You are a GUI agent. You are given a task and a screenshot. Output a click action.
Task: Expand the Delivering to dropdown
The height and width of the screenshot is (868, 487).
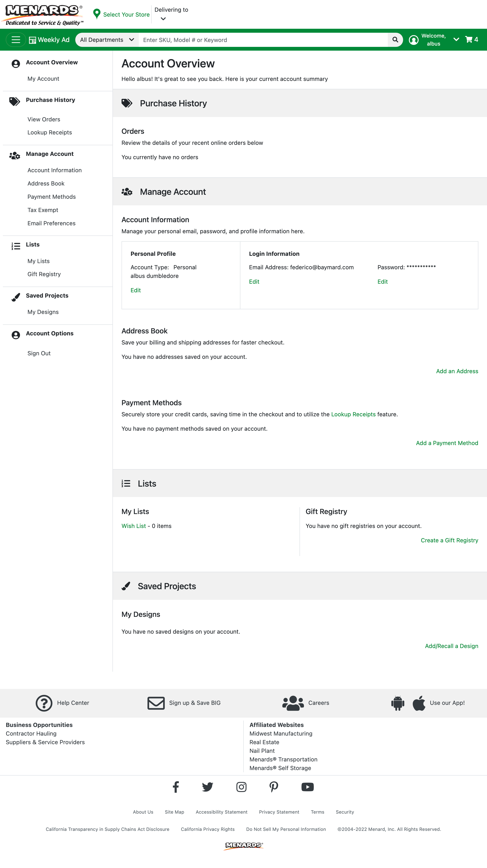point(163,19)
